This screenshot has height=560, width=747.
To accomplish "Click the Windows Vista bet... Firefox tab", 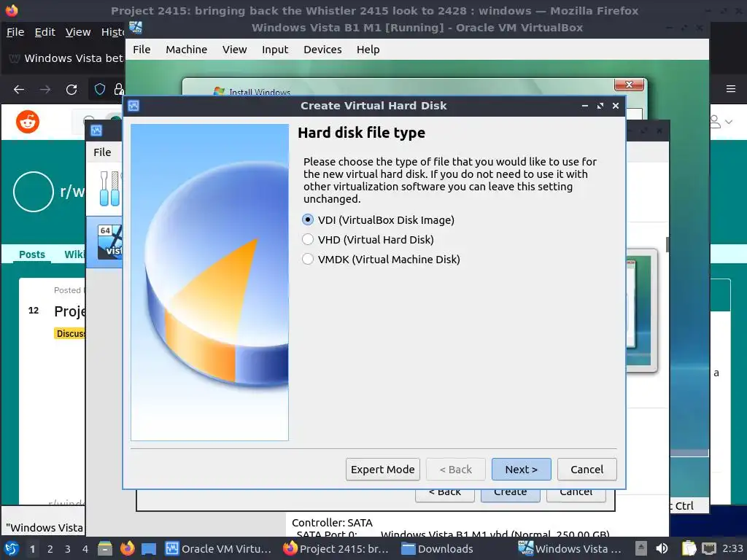I will pyautogui.click(x=66, y=58).
